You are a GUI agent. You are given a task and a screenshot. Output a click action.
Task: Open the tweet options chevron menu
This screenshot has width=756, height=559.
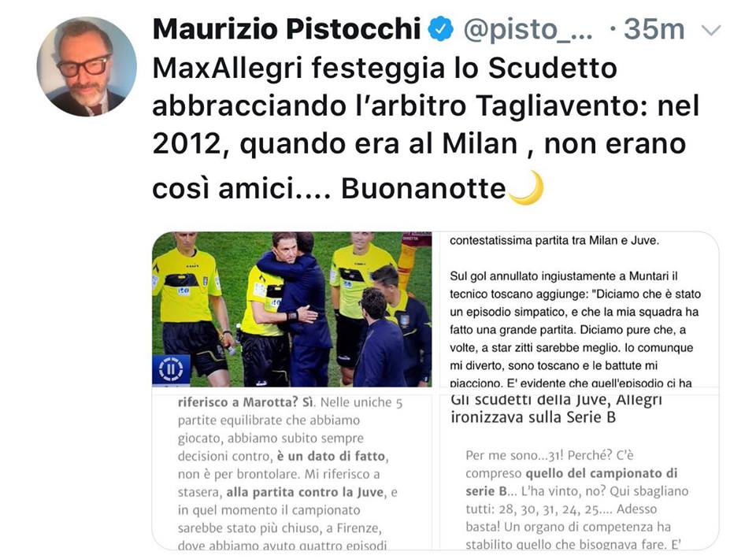pyautogui.click(x=711, y=31)
